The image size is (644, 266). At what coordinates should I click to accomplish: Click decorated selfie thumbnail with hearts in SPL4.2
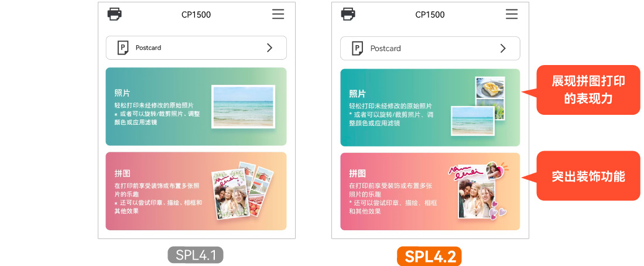click(x=478, y=191)
